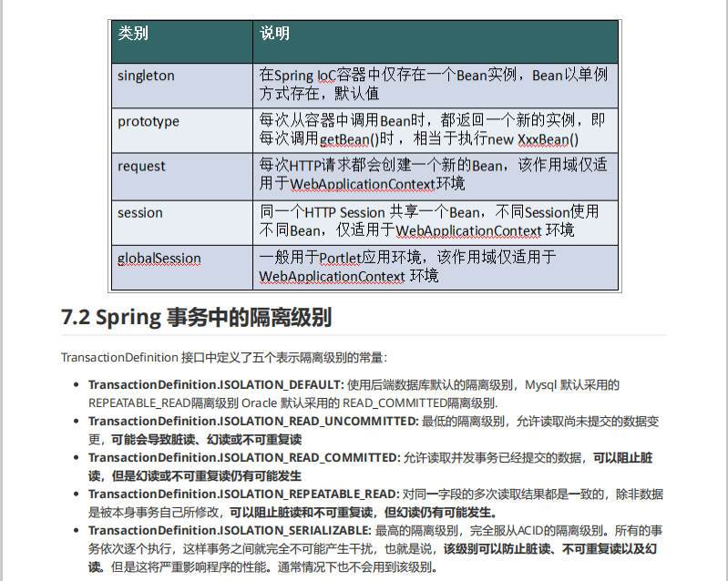Select the 'request' table cell

pyautogui.click(x=182, y=177)
